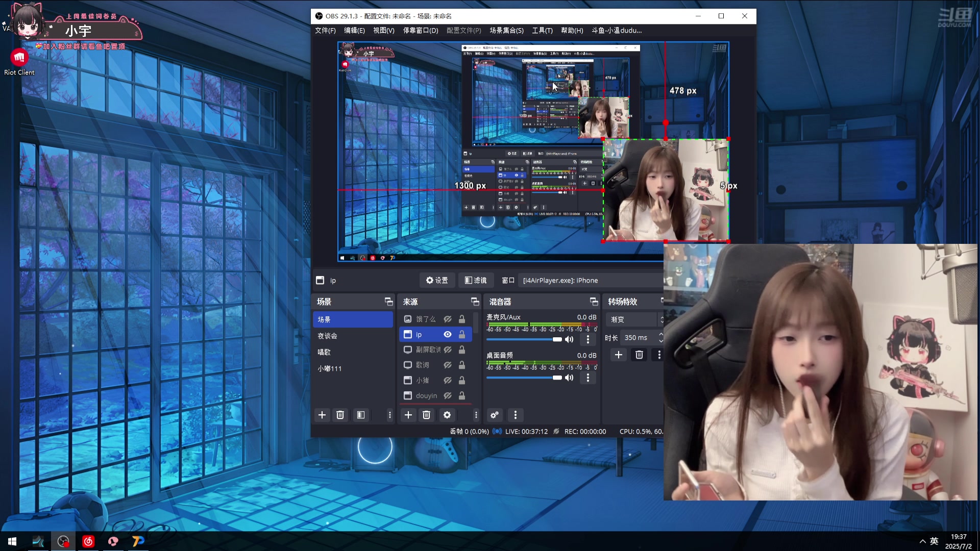Adjust the 桌面音频 volume slider
980x551 pixels.
(524, 378)
